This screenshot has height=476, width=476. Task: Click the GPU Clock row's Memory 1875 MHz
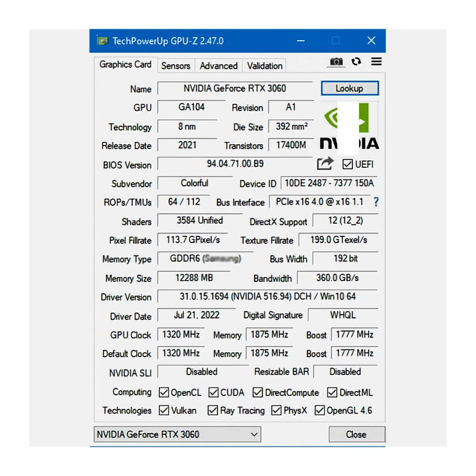tap(269, 334)
